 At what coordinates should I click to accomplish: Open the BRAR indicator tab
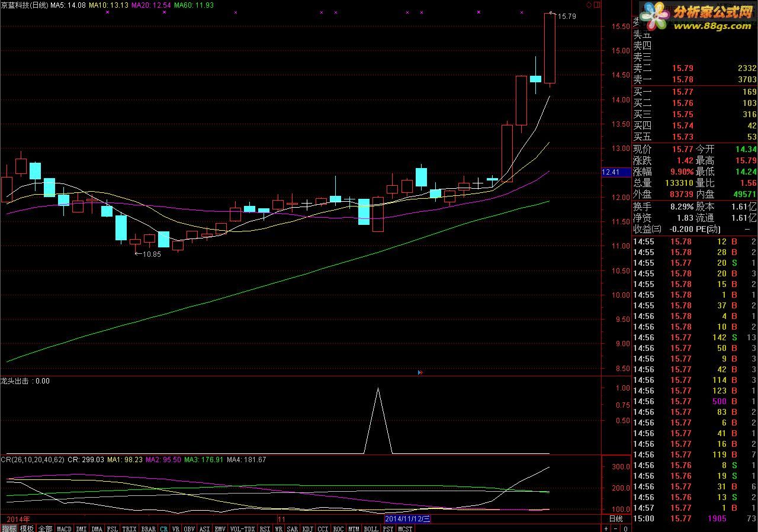point(149,528)
